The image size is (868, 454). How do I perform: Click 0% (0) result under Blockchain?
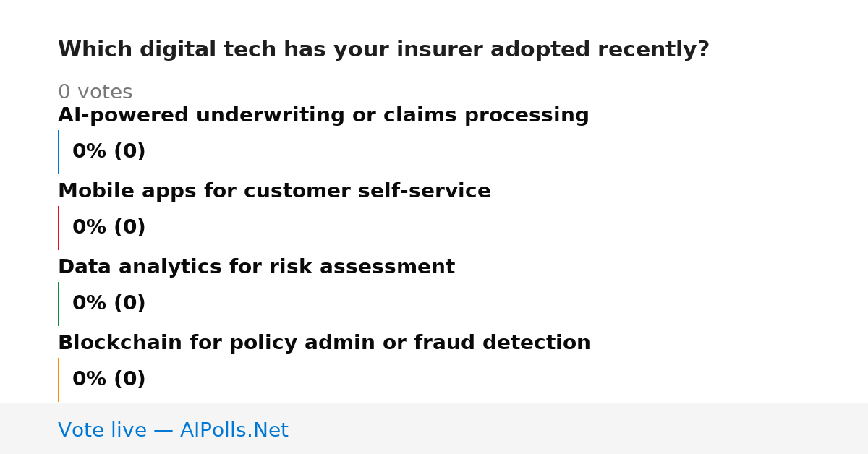[109, 380]
